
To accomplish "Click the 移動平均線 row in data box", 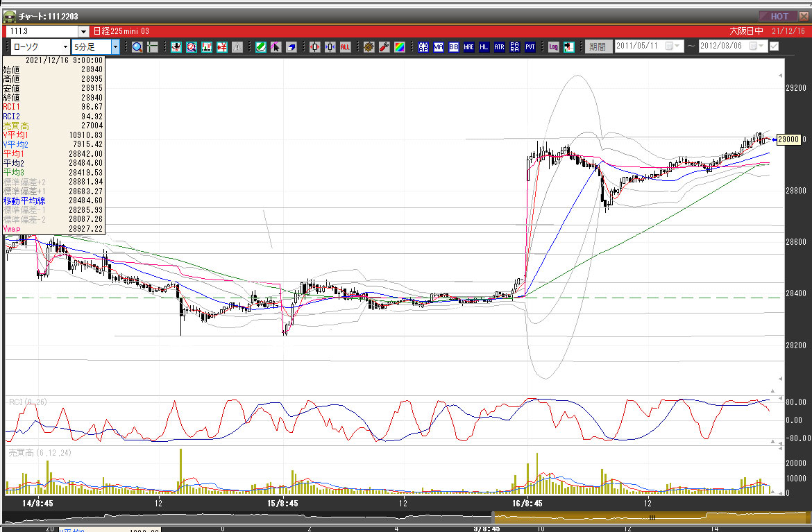I will [x=53, y=200].
